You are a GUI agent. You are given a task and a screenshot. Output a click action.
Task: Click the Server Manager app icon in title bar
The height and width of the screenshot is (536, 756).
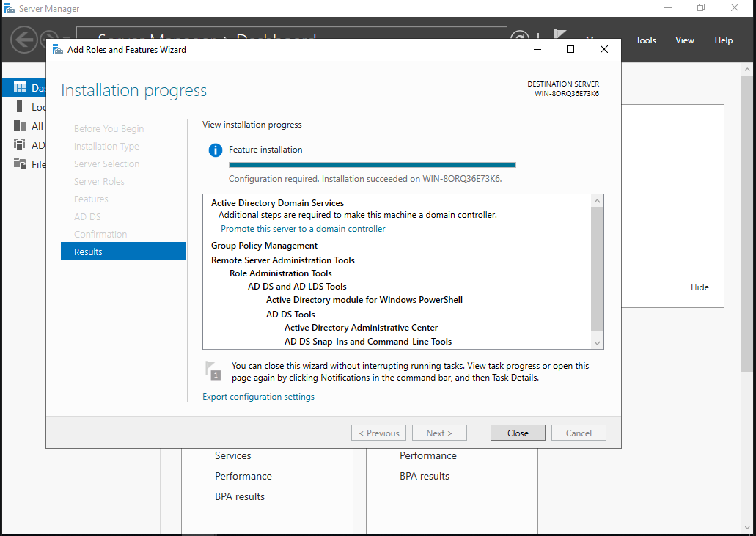[9, 8]
